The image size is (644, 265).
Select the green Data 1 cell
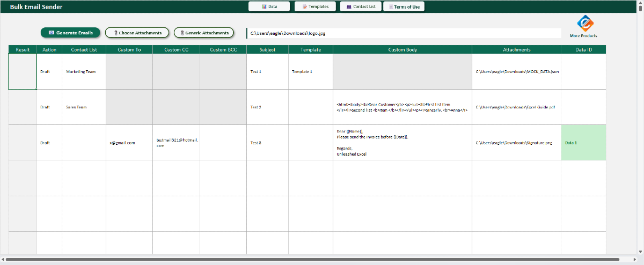pyautogui.click(x=583, y=143)
